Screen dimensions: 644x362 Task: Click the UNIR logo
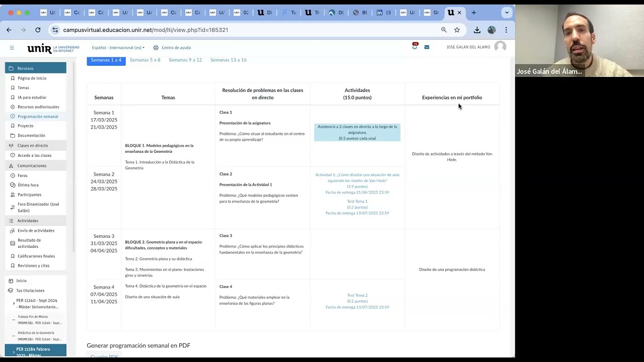click(53, 48)
